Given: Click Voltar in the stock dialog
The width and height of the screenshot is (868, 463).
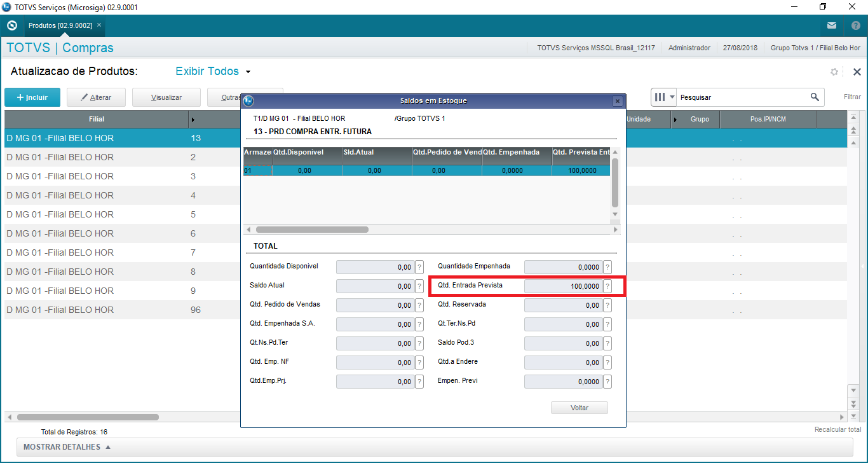Looking at the screenshot, I should click(580, 408).
